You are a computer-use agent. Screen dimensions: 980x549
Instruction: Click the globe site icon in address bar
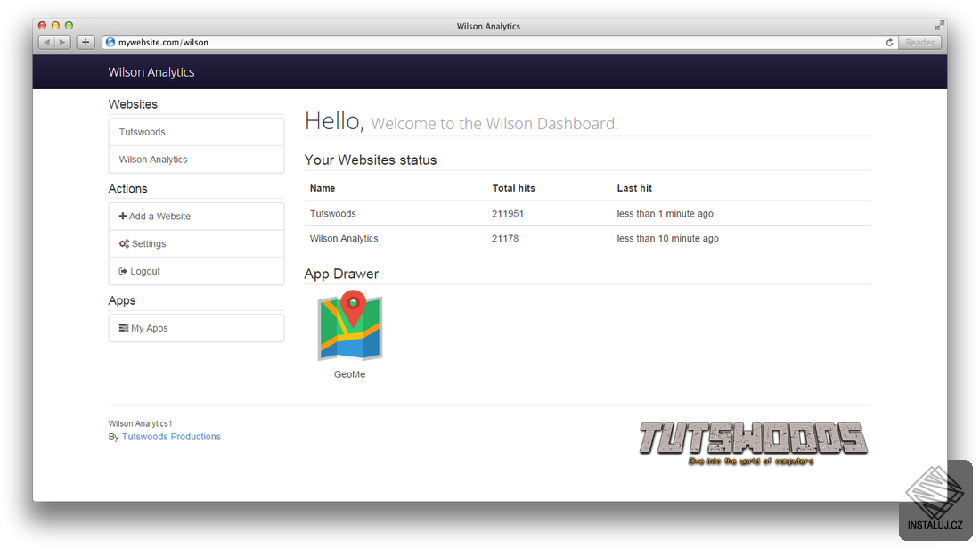(110, 42)
